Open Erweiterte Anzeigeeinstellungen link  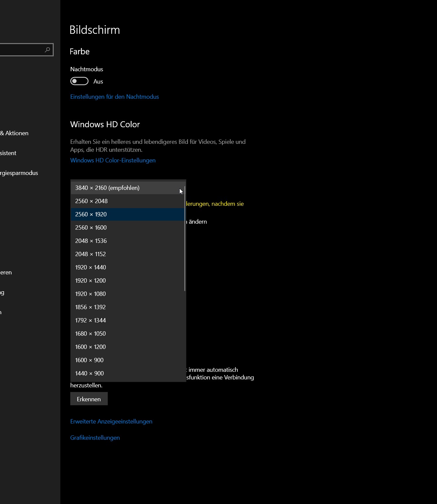pos(111,421)
